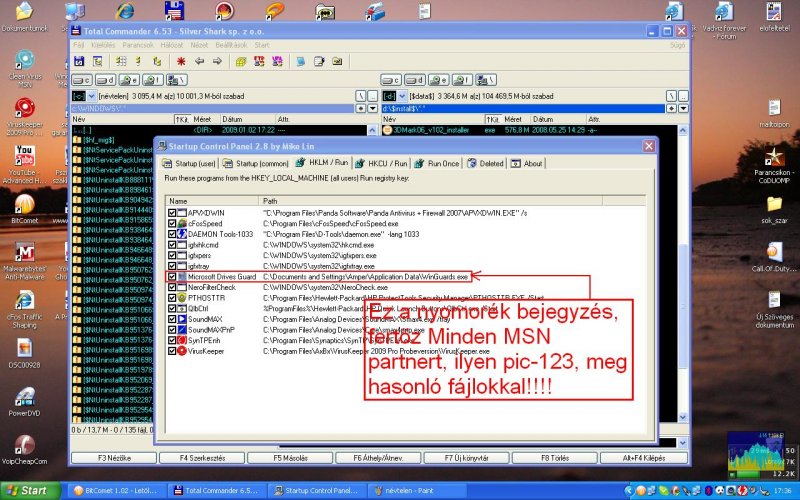
Task: Click the brief file names view icon
Action: click(138, 62)
